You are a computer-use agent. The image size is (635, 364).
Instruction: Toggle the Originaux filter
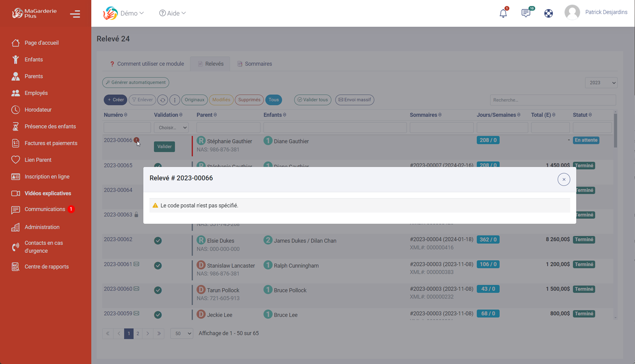[x=195, y=100]
